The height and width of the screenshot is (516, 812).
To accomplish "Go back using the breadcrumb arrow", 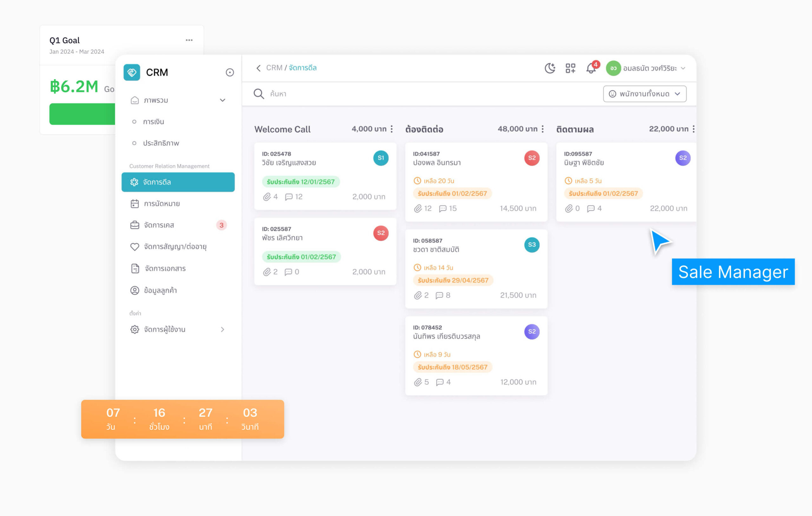I will tap(258, 68).
